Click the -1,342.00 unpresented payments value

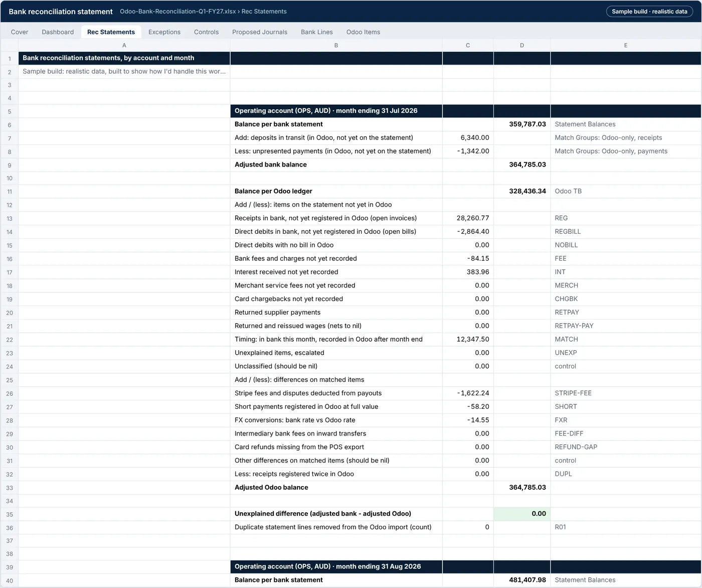(468, 152)
